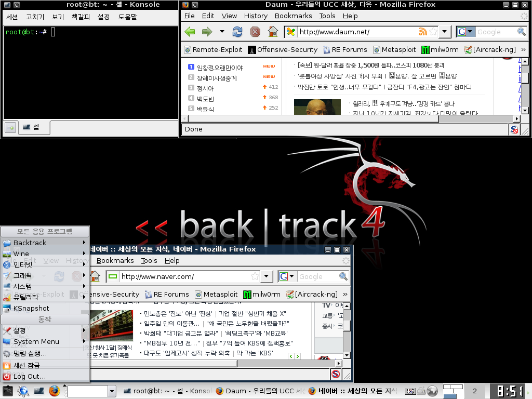Expand 인터넷 submenu in K menu
The height and width of the screenshot is (399, 532).
tap(45, 264)
